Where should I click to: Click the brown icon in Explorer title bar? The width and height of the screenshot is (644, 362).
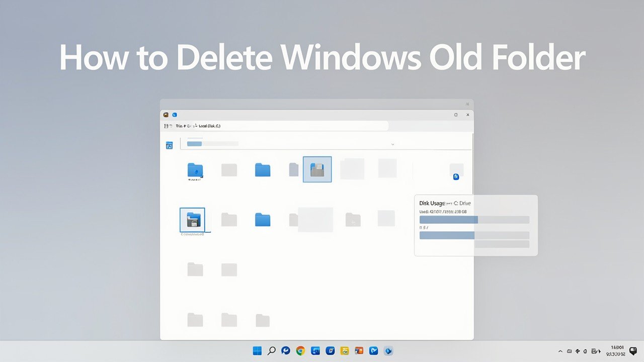tap(167, 115)
